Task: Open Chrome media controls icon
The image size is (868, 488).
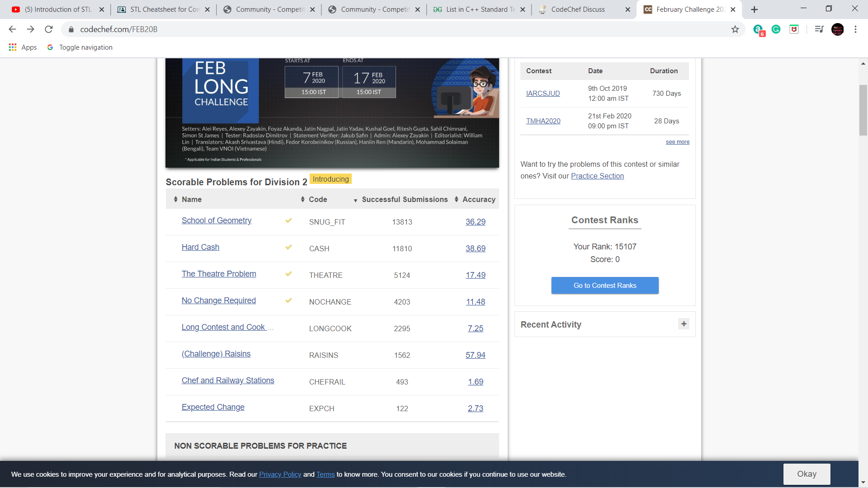Action: 819,29
